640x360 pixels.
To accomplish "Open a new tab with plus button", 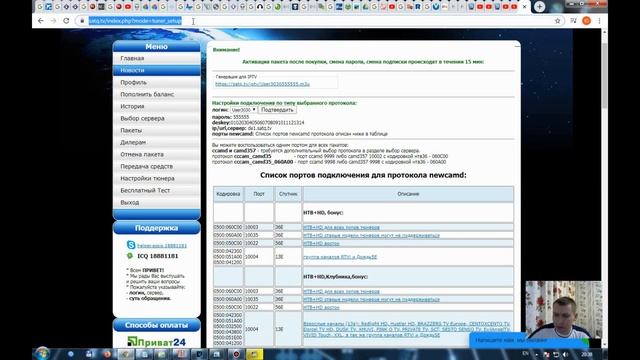I will (x=540, y=7).
